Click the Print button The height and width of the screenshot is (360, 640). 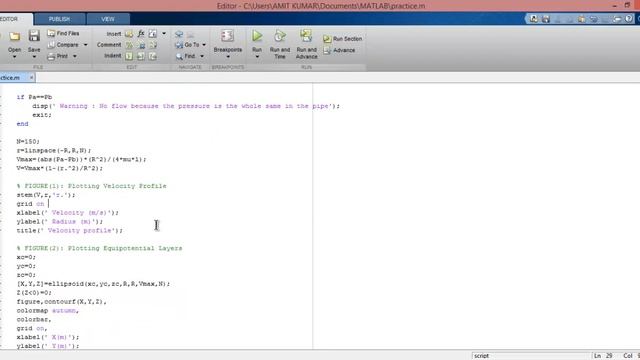(x=58, y=56)
